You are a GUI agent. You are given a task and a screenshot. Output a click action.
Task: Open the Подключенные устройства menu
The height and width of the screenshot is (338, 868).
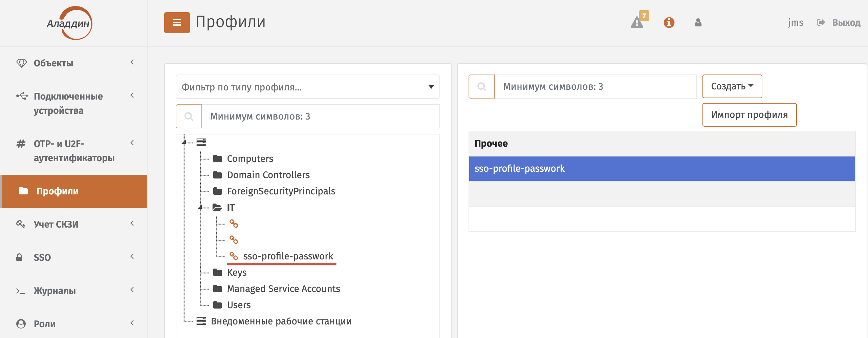click(x=74, y=103)
